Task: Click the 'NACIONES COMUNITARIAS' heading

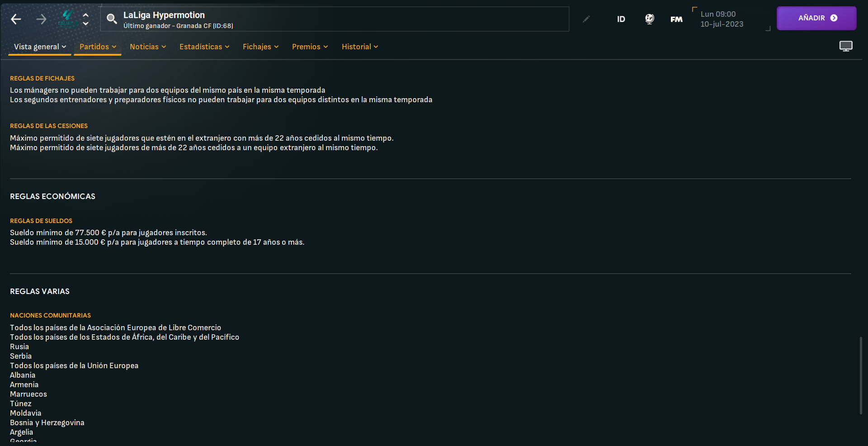Action: (x=50, y=315)
